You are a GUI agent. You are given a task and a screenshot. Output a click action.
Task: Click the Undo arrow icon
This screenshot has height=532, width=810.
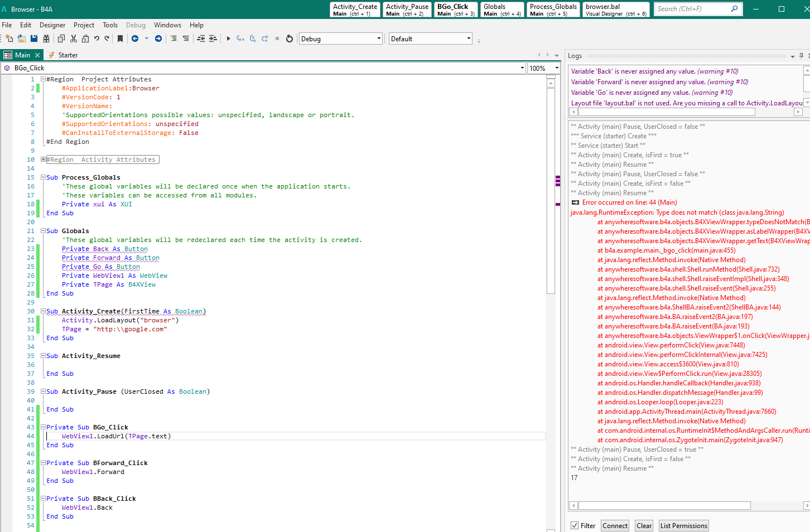(97, 38)
